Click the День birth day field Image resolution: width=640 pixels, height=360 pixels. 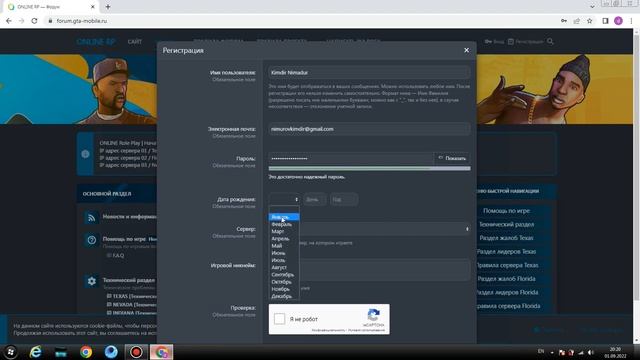tap(315, 200)
